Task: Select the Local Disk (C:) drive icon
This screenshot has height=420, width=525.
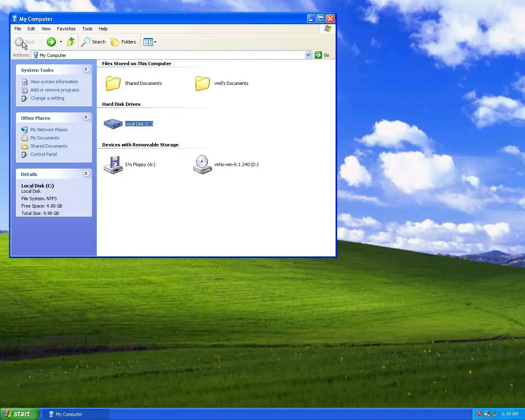Action: tap(113, 123)
